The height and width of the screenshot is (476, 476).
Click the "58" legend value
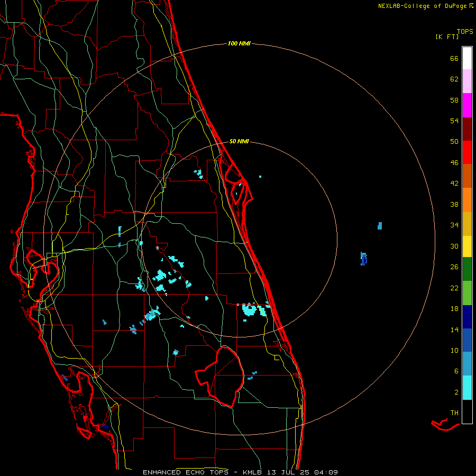(x=454, y=100)
